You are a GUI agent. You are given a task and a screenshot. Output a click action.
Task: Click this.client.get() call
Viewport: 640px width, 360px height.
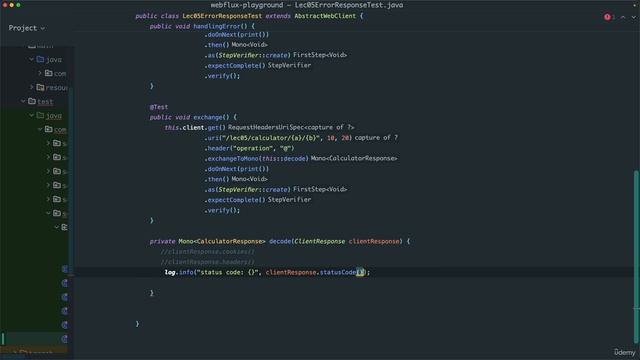[x=195, y=127]
